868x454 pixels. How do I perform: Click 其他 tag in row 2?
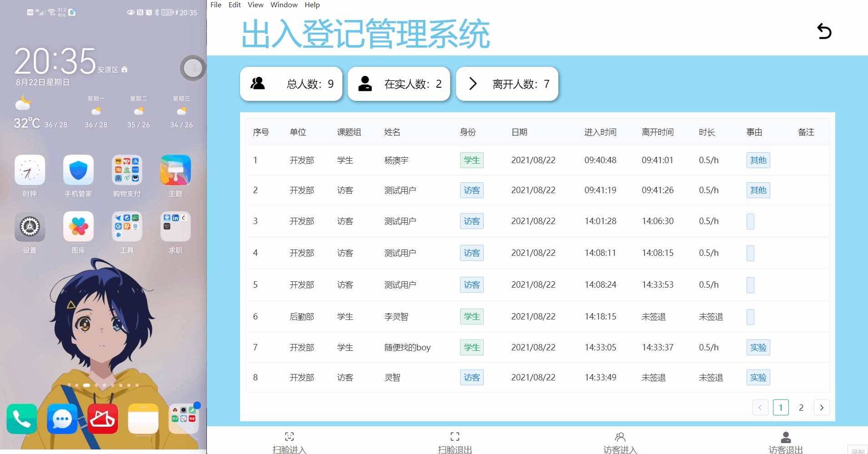pyautogui.click(x=758, y=190)
